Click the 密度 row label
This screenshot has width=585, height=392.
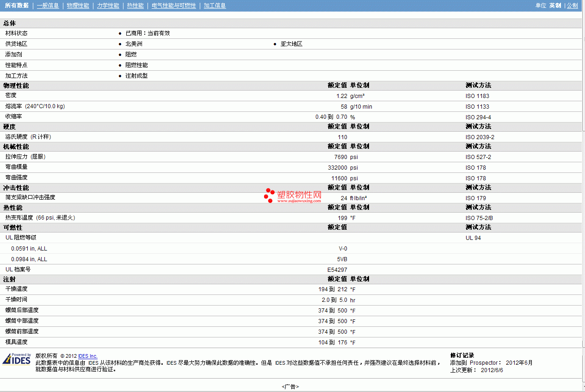click(11, 95)
